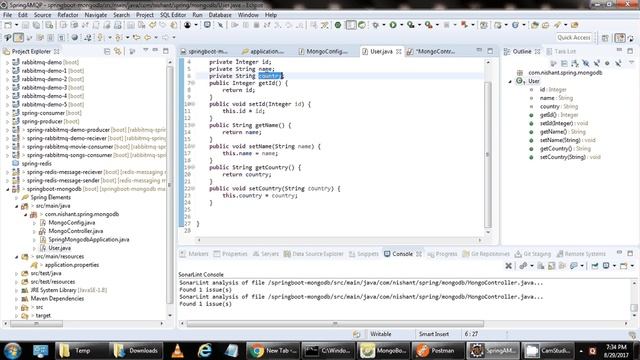640x360 pixels.
Task: Open the Postman taskbar item
Action: point(438,351)
